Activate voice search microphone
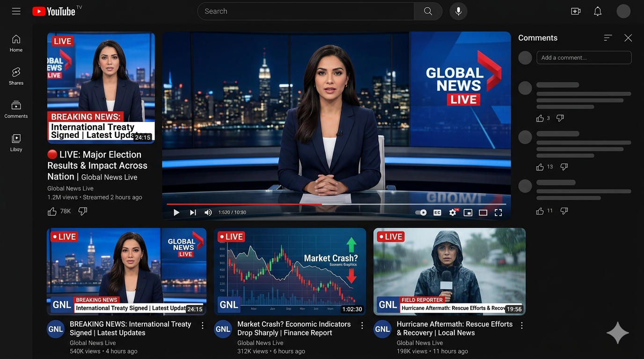The image size is (644, 359). coord(459,11)
